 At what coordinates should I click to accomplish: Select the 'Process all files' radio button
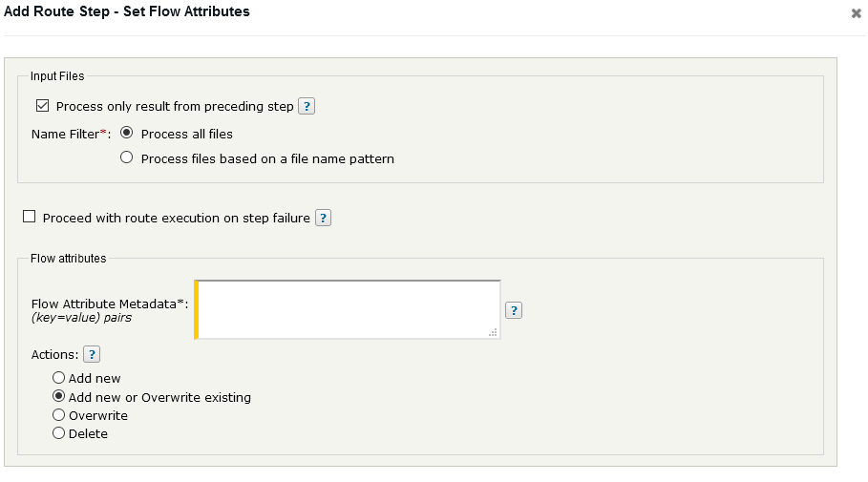click(x=127, y=134)
